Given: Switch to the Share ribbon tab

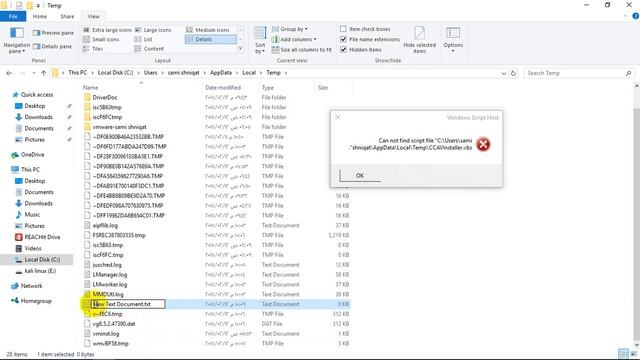Looking at the screenshot, I should click(67, 16).
